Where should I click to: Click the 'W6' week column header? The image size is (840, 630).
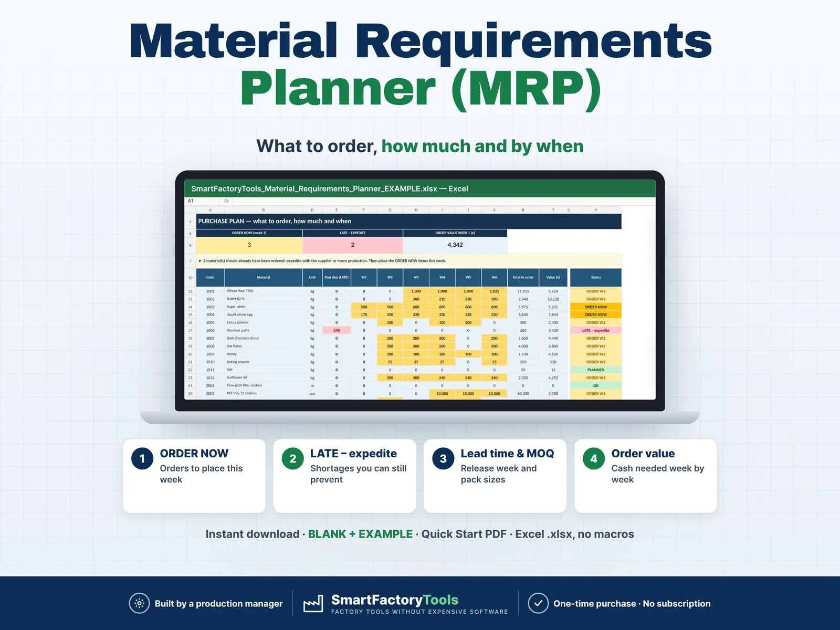pos(494,277)
